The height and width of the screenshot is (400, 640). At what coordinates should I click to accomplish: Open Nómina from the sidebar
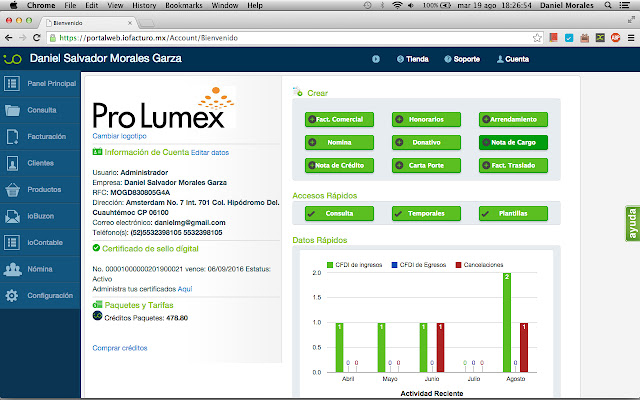pyautogui.click(x=40, y=269)
